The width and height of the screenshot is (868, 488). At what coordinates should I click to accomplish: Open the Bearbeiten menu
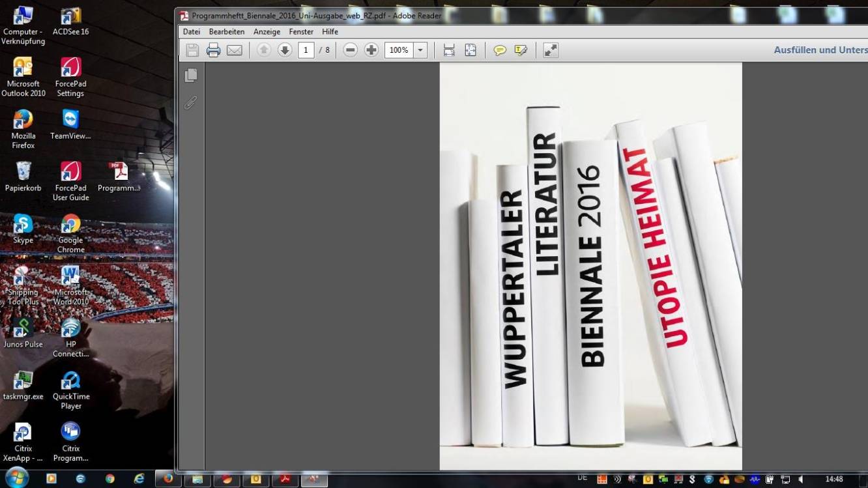tap(226, 31)
